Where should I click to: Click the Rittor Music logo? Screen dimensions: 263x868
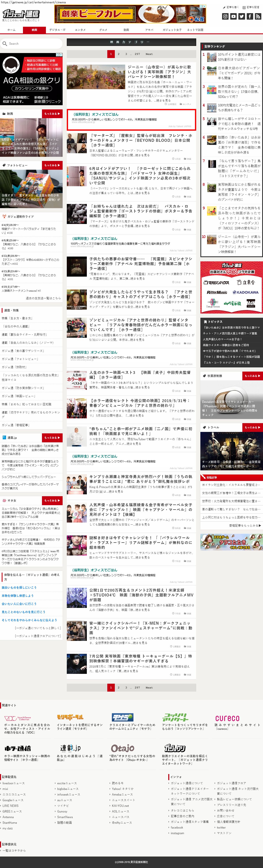click(x=217, y=292)
